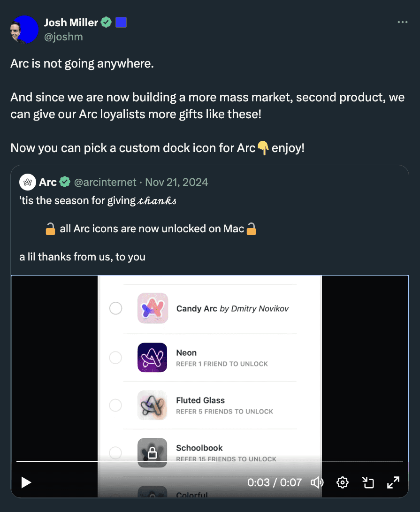Click the Arc logo avatar in quoted tweet

click(x=27, y=182)
